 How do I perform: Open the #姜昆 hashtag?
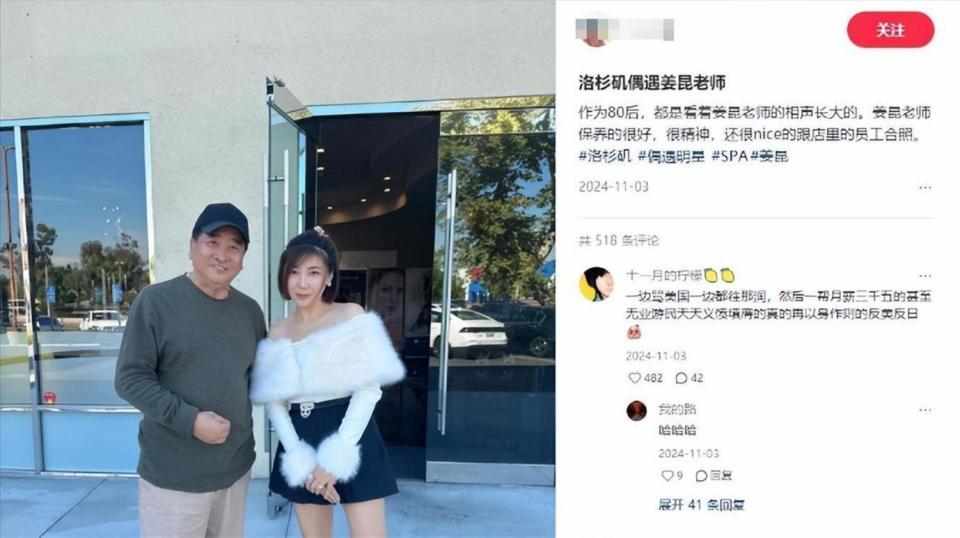tap(770, 156)
